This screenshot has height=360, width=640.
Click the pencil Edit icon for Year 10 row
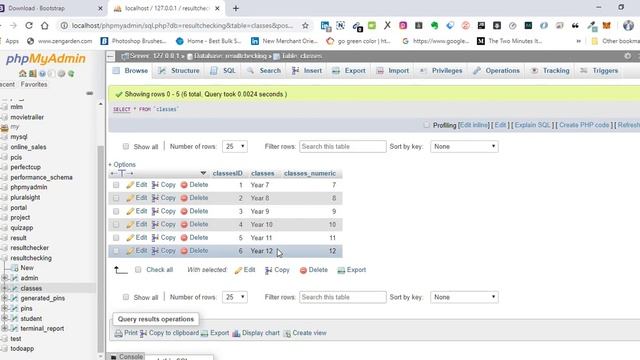(x=130, y=224)
